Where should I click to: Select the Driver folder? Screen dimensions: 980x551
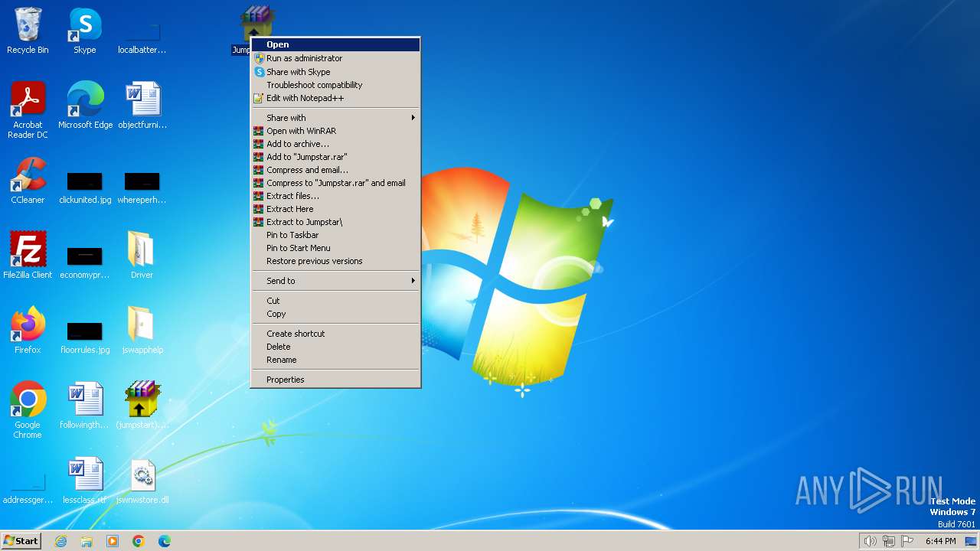tap(142, 256)
